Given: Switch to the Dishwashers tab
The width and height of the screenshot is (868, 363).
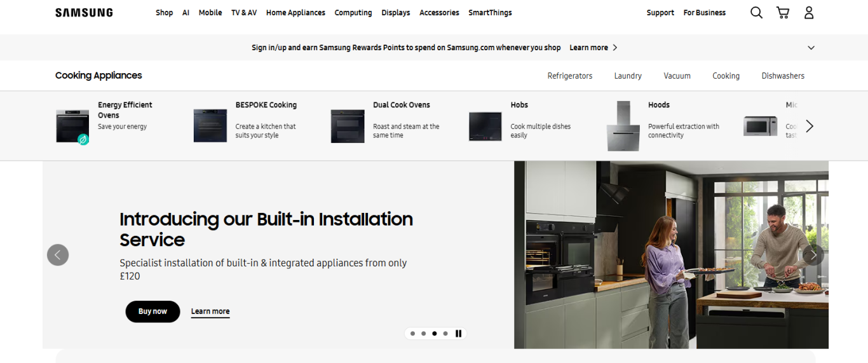Looking at the screenshot, I should pos(783,76).
